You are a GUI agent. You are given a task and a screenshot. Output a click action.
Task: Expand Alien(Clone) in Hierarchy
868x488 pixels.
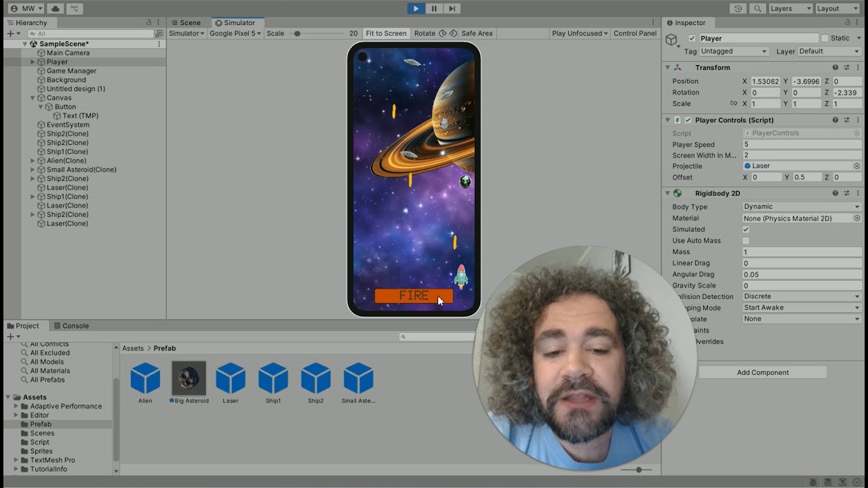click(32, 161)
